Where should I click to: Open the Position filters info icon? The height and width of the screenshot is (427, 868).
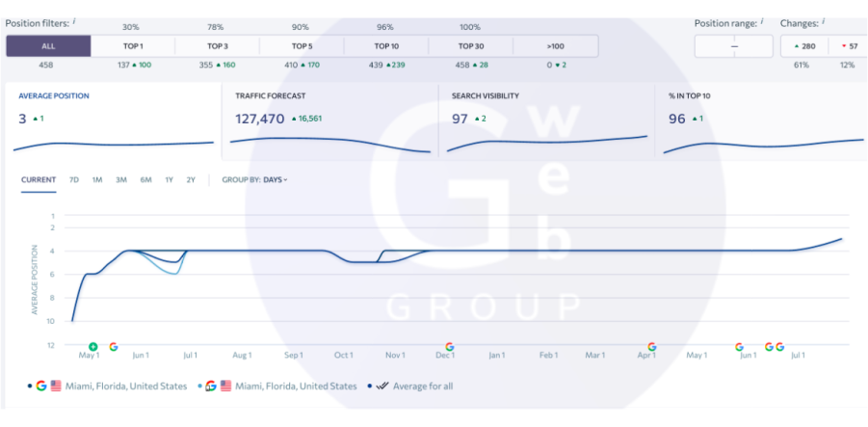click(x=74, y=20)
